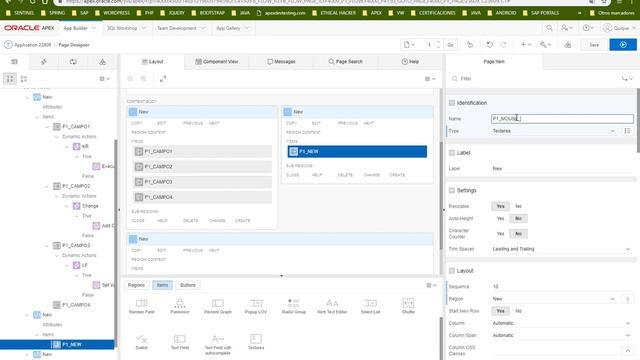Pick the Switch item from gallery

(x=142, y=342)
